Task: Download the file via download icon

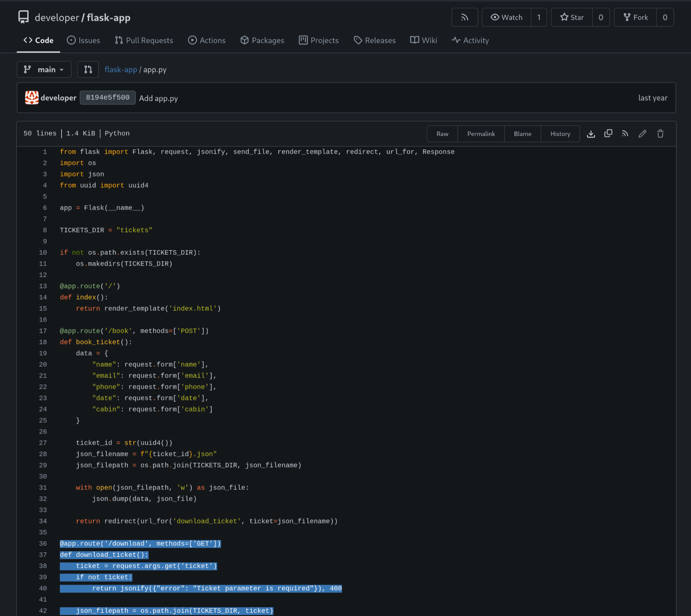Action: coord(591,134)
